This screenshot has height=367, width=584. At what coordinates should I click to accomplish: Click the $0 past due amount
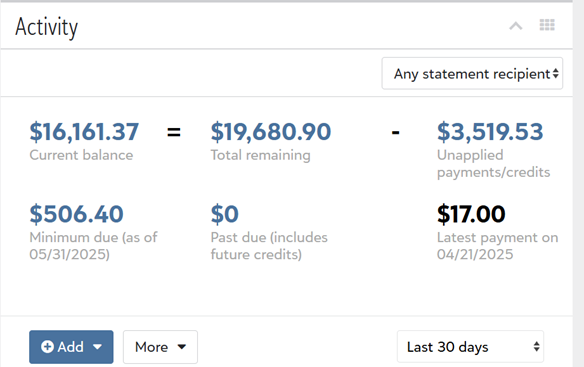(225, 214)
